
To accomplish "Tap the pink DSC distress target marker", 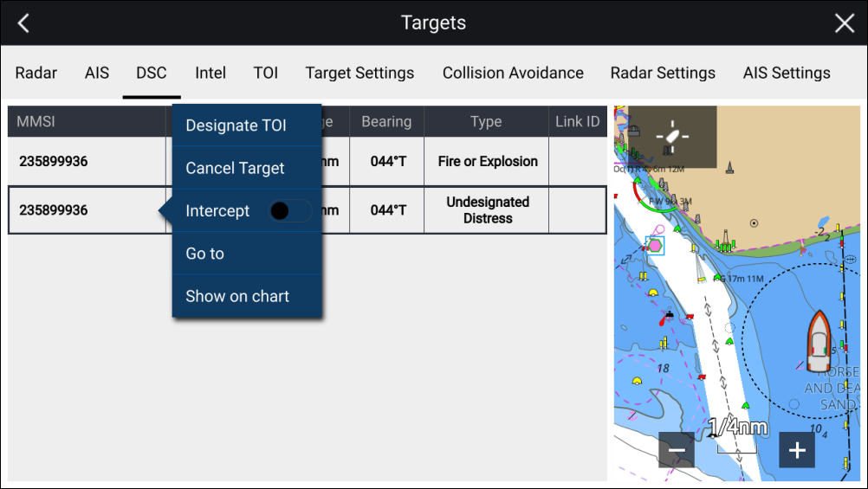I will (x=655, y=246).
